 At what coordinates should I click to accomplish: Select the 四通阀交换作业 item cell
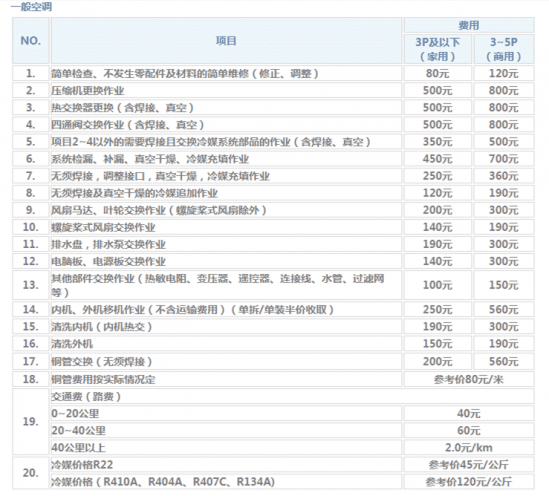[x=226, y=125]
